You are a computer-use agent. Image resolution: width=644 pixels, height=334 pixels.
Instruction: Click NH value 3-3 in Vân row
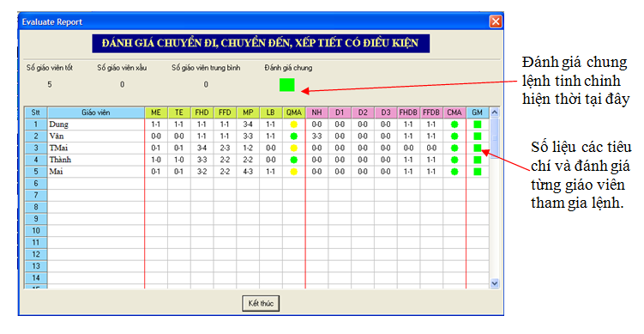(316, 137)
